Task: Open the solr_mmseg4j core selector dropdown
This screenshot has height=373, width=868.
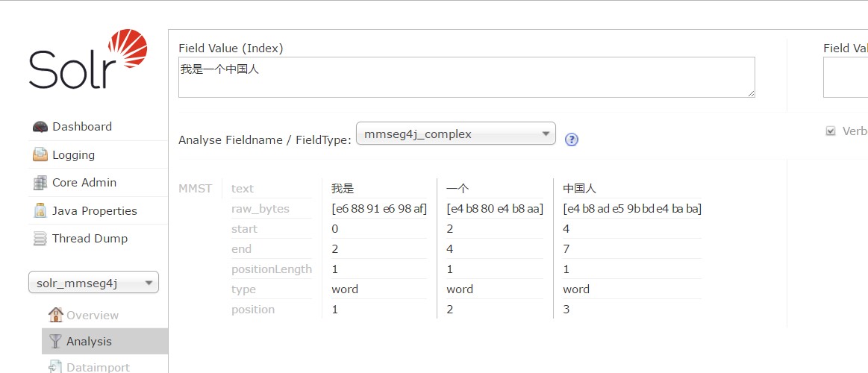Action: [x=93, y=282]
